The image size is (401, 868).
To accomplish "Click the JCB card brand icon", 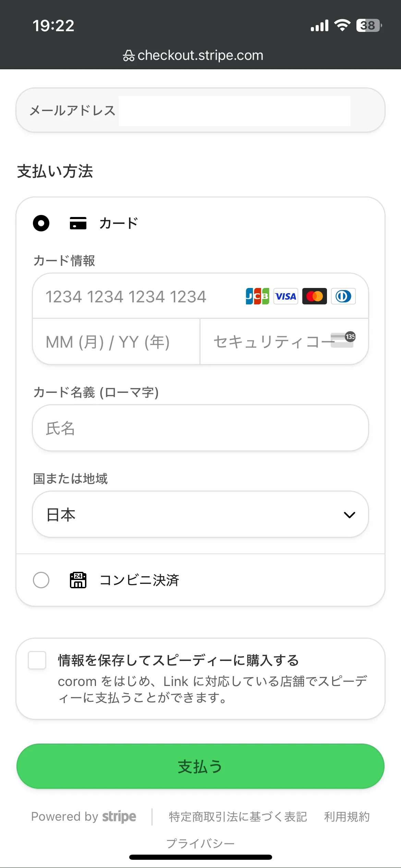I will (257, 296).
